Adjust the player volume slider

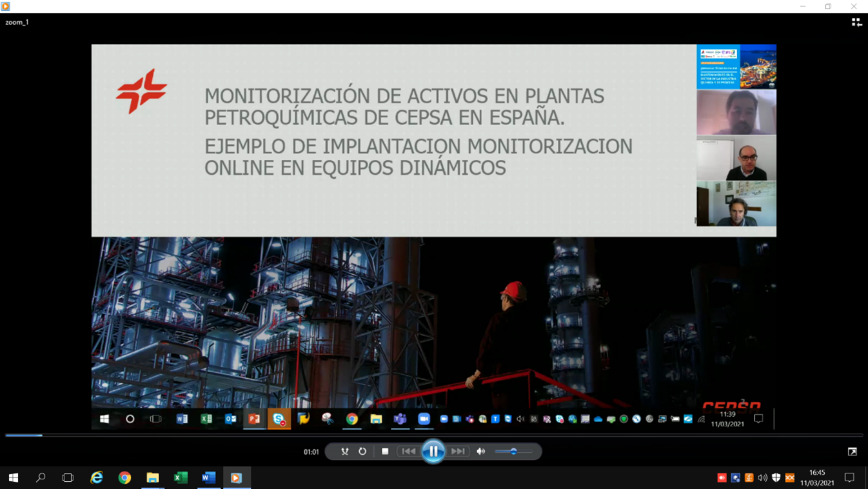pos(514,452)
